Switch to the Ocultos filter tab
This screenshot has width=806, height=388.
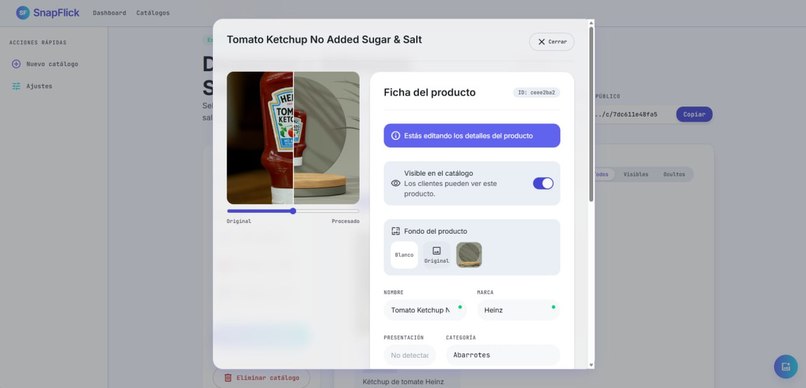674,174
